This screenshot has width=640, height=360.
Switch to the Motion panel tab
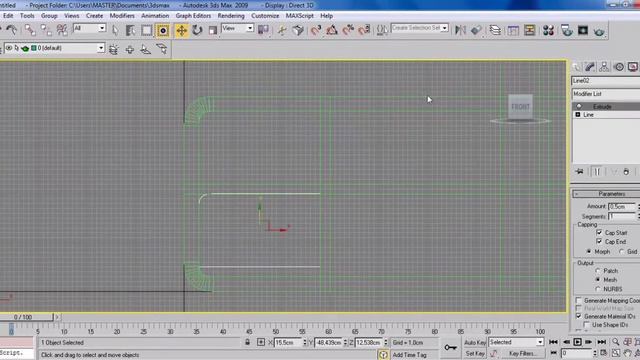619,67
